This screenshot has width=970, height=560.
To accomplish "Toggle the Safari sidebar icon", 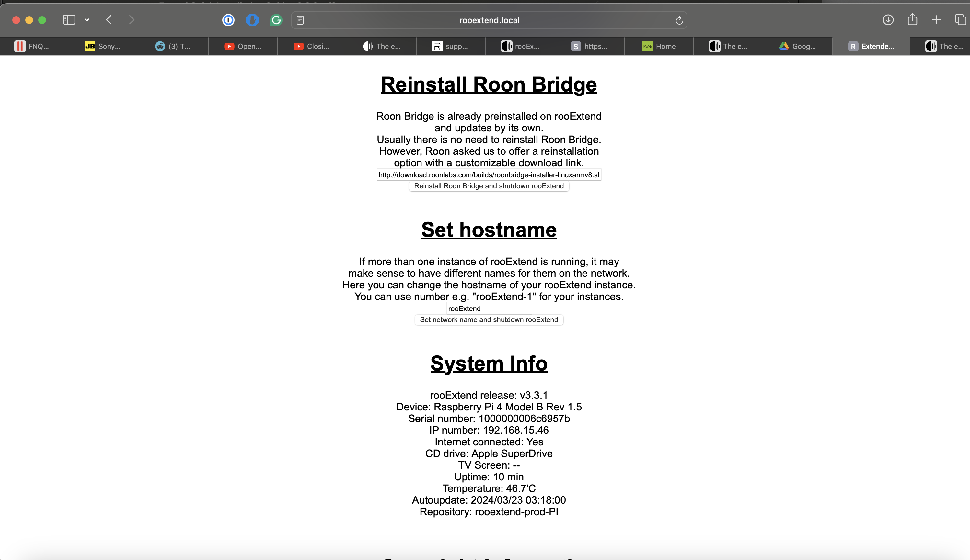I will click(69, 20).
